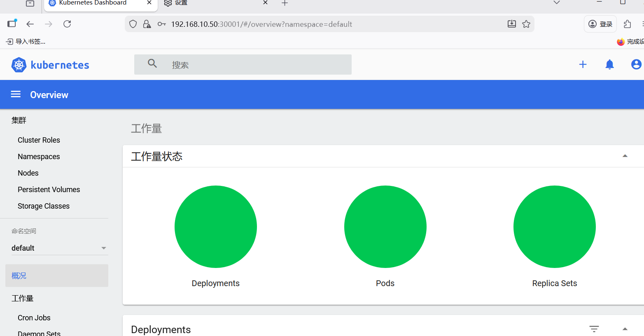Click the padlock site security icon

[x=147, y=24]
